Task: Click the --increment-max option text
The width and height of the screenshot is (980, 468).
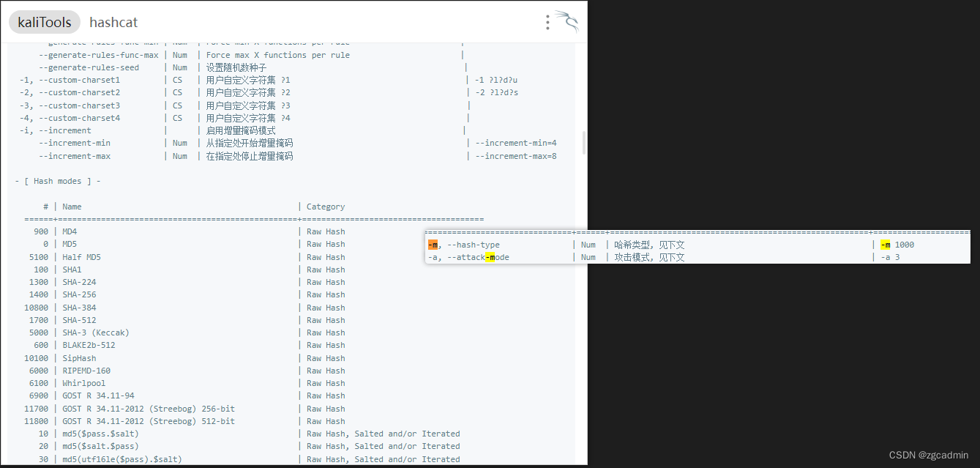Action: [x=74, y=156]
